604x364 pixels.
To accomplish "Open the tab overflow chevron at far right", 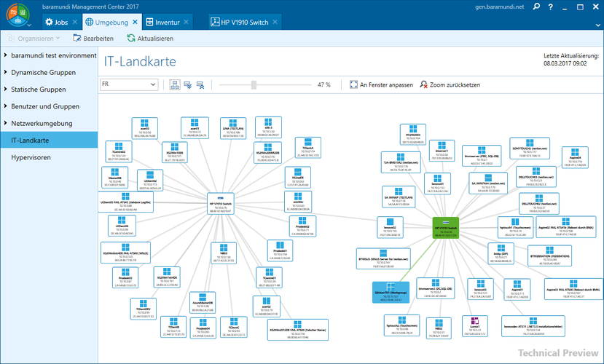I will click(598, 25).
